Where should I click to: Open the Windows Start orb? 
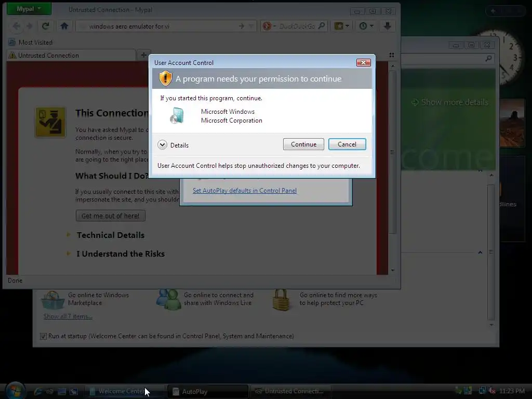pos(15,390)
